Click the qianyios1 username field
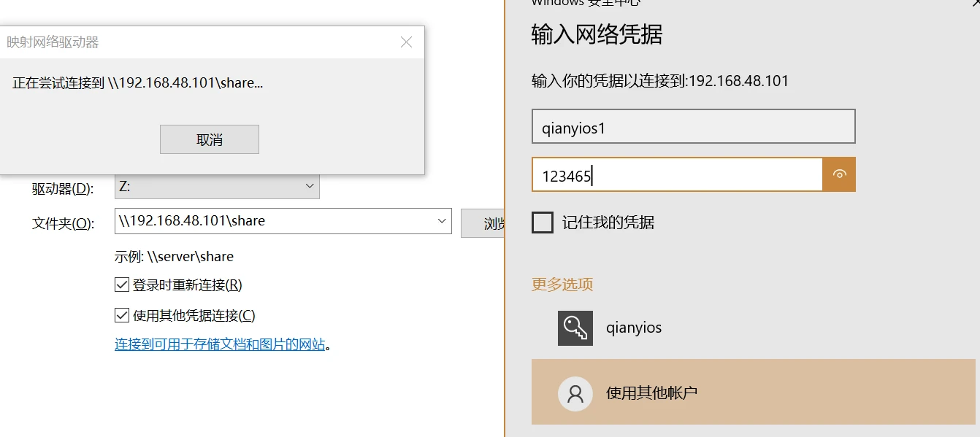Screen dimensions: 980x437 coord(692,127)
